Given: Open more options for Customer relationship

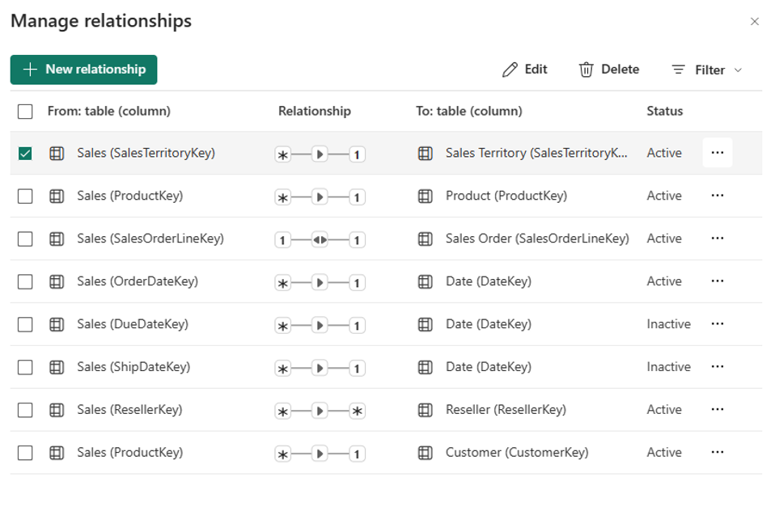Looking at the screenshot, I should 718,451.
